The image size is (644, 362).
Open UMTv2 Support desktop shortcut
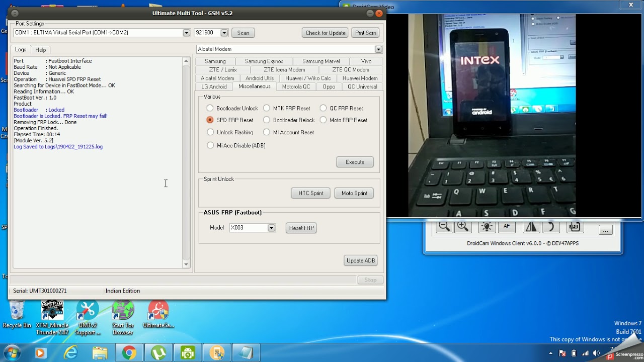pos(88,318)
